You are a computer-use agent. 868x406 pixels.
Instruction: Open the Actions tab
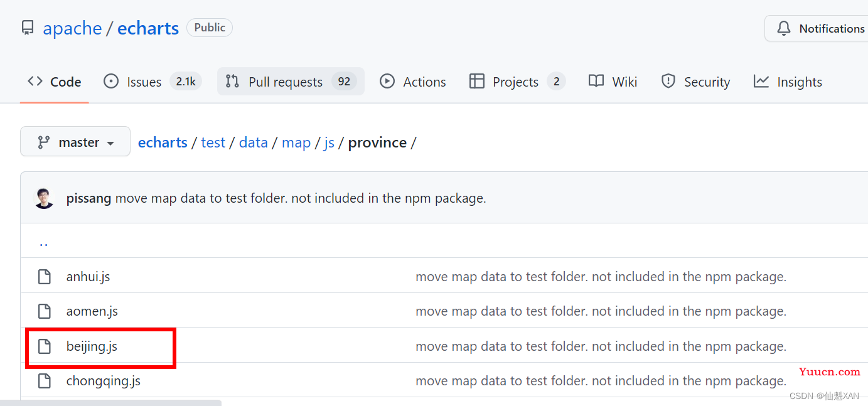pyautogui.click(x=413, y=82)
